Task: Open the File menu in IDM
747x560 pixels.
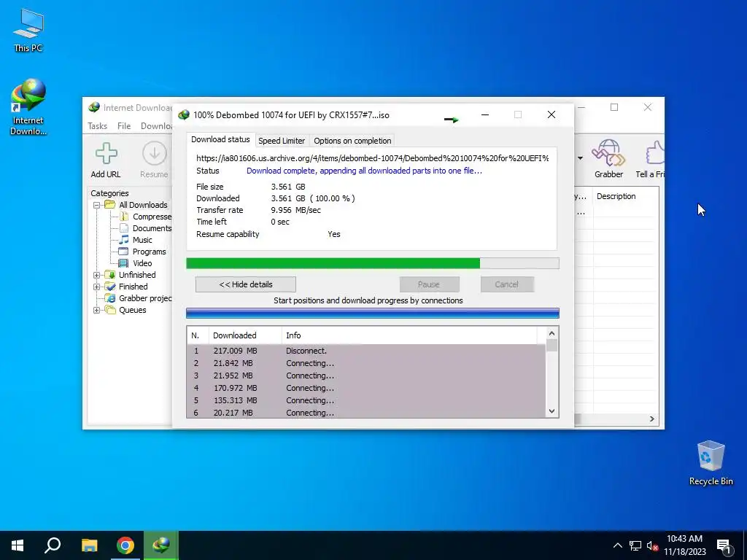Action: [x=124, y=126]
